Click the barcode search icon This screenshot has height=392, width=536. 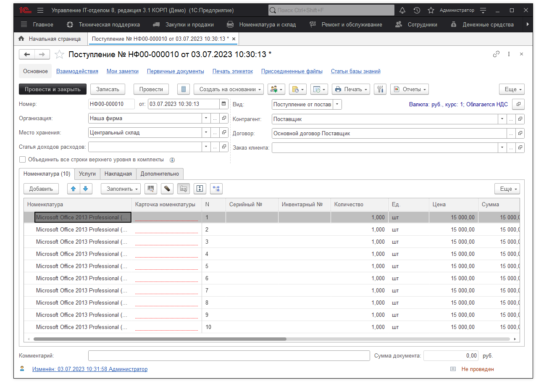(x=151, y=189)
